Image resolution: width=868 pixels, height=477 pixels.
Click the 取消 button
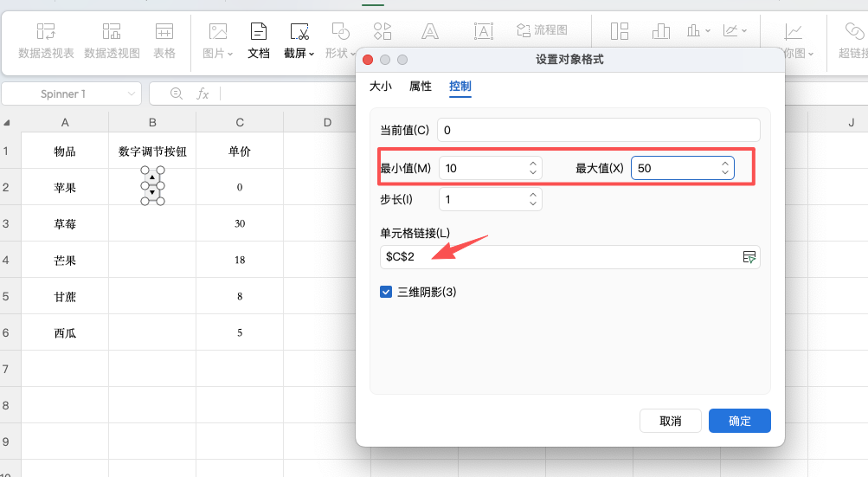pyautogui.click(x=670, y=421)
